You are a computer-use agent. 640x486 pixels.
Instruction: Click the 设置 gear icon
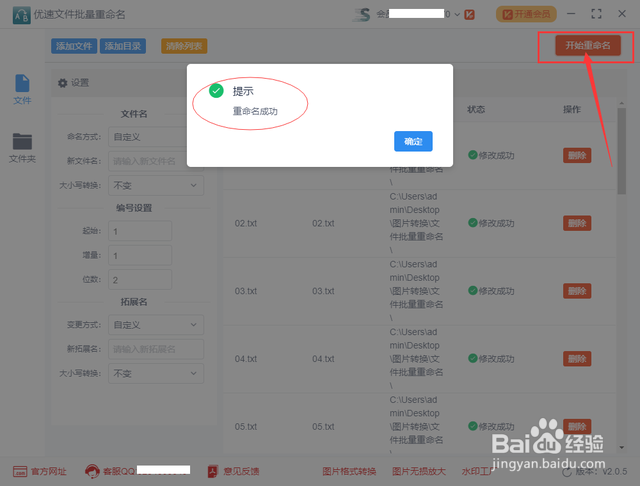62,83
